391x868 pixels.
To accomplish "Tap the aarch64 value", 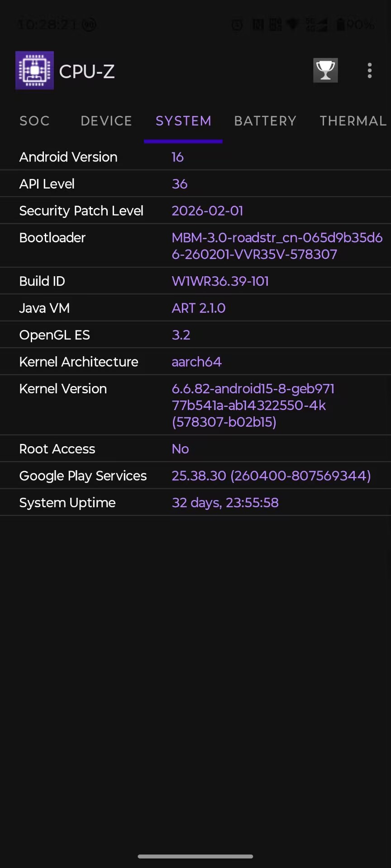I will point(196,362).
